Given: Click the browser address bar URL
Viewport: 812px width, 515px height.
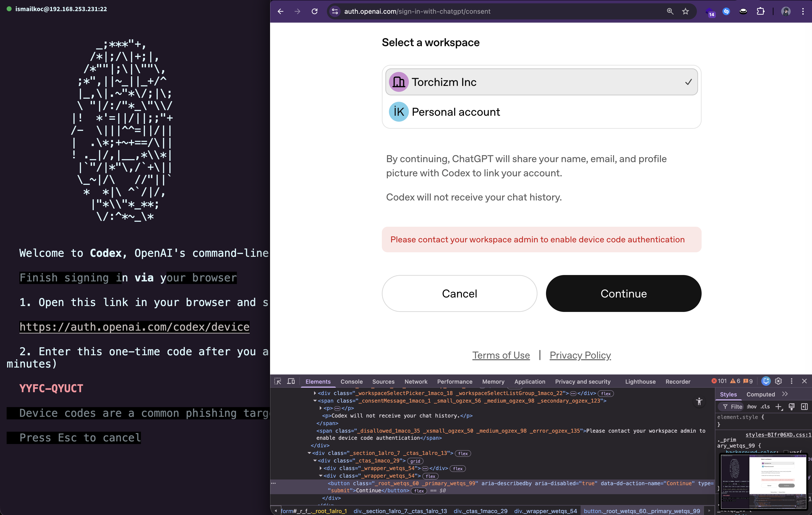Looking at the screenshot, I should click(417, 11).
